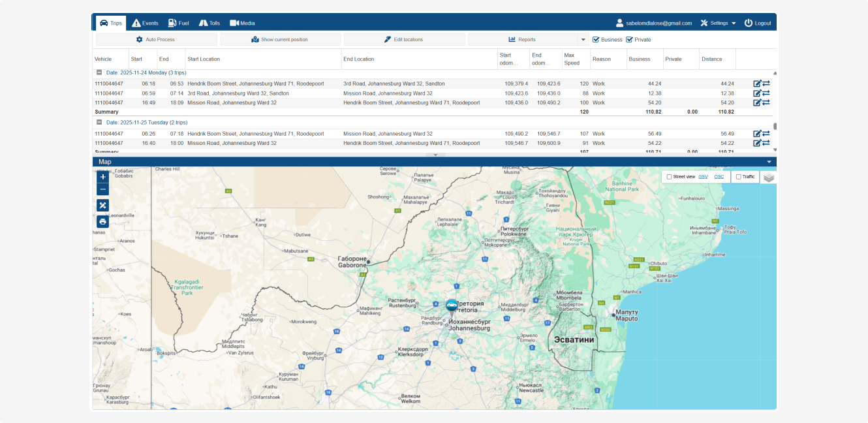Click the Auto Process button

point(155,40)
